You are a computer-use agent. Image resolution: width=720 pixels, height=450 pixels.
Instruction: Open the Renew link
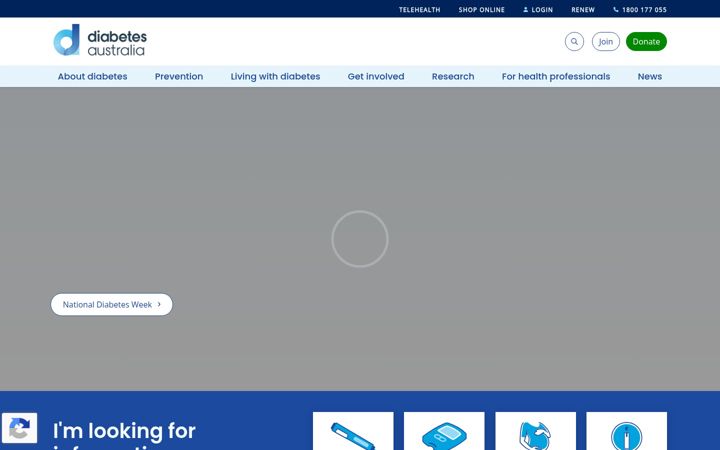(583, 10)
